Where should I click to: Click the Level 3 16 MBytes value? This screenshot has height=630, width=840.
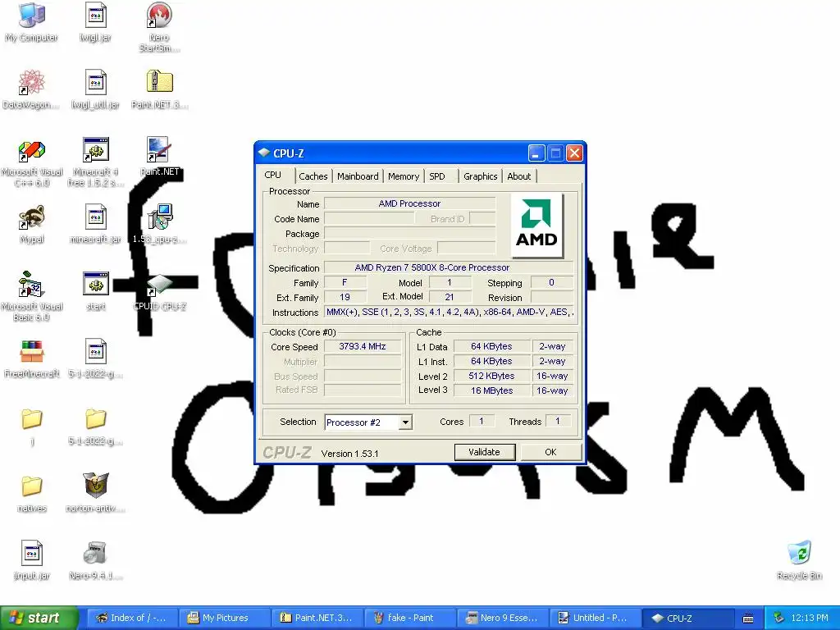492,391
